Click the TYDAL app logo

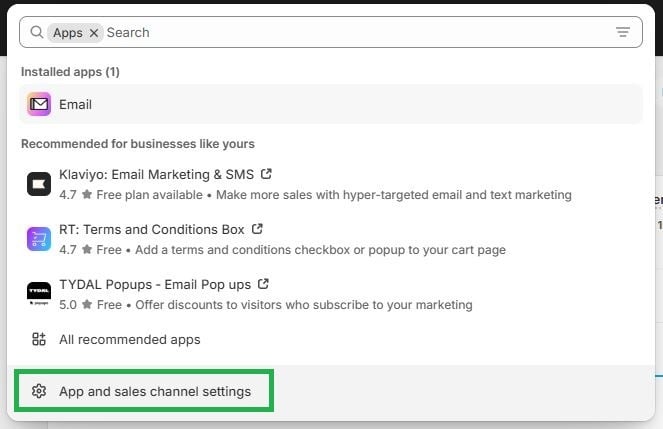point(39,294)
